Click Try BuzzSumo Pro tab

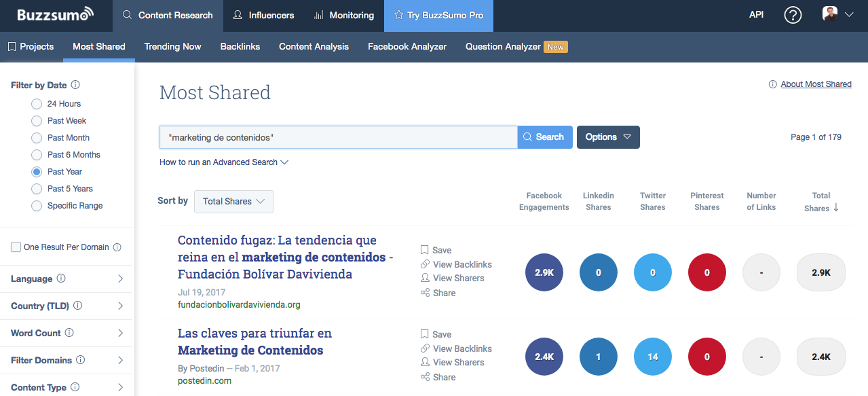pyautogui.click(x=438, y=16)
